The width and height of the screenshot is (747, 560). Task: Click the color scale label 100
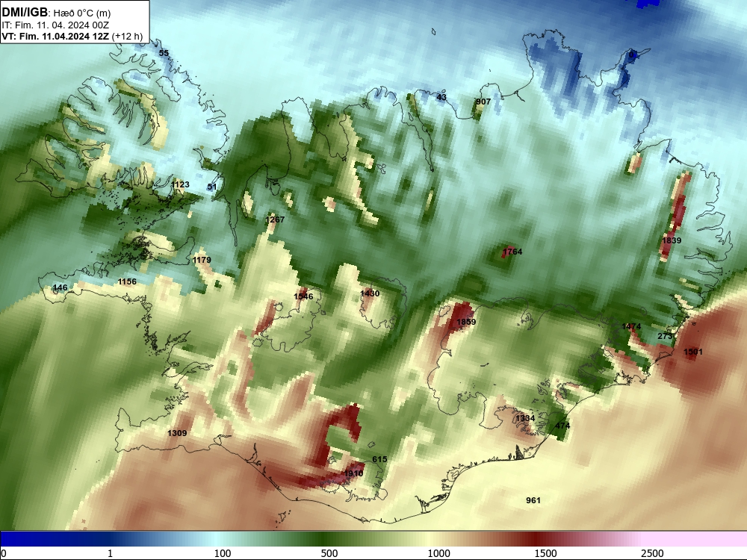pyautogui.click(x=223, y=553)
